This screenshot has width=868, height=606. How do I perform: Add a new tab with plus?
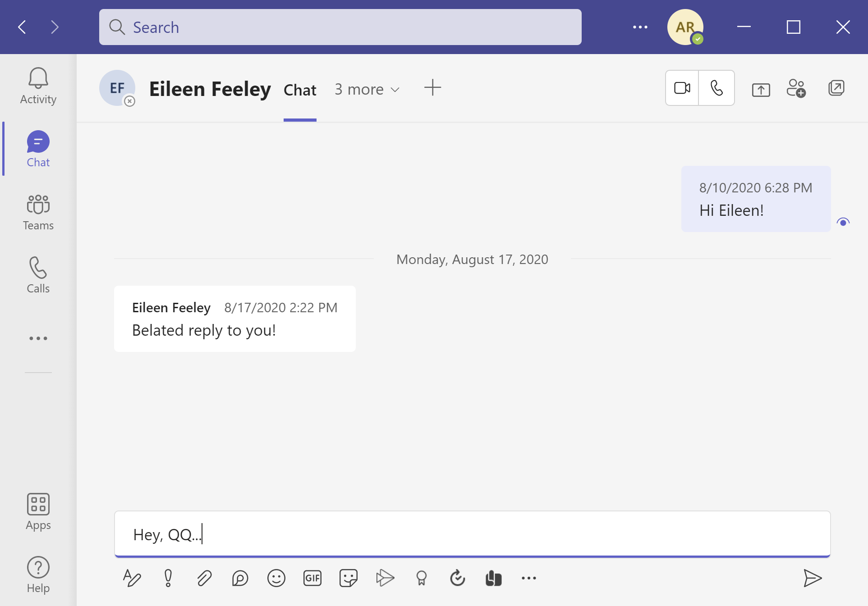click(432, 88)
